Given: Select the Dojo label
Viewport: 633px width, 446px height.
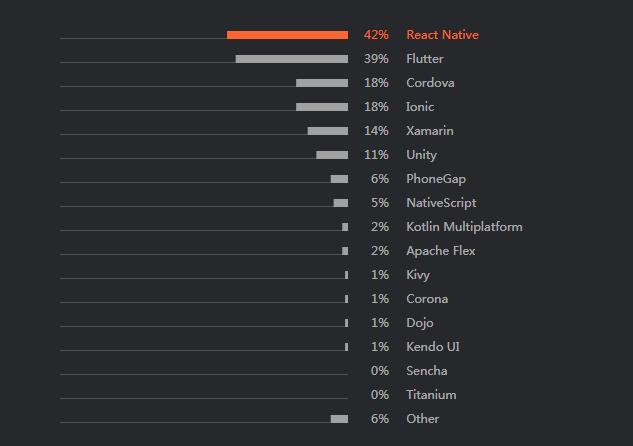Looking at the screenshot, I should tap(420, 323).
